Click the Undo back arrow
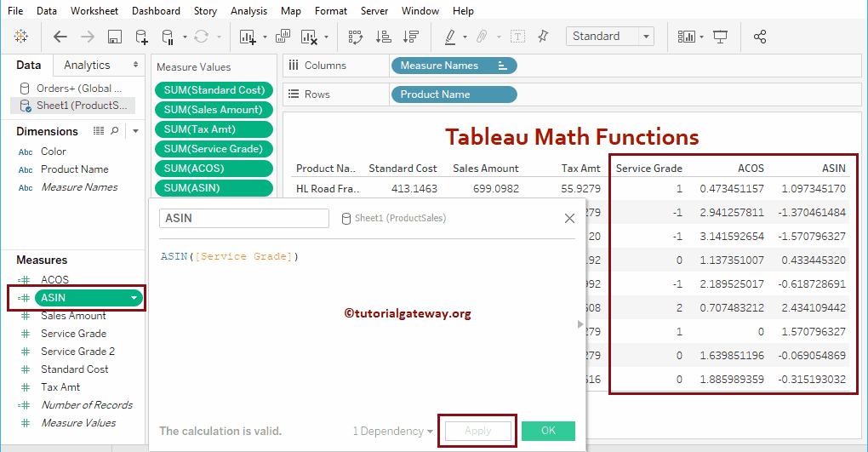 tap(60, 37)
